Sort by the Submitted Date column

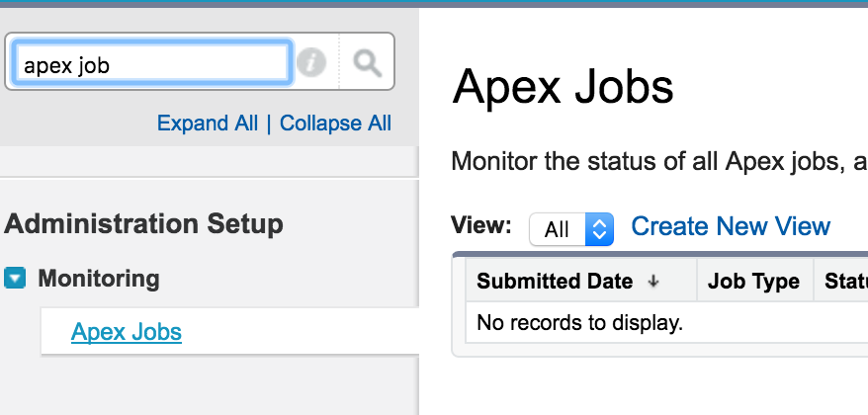pos(555,282)
